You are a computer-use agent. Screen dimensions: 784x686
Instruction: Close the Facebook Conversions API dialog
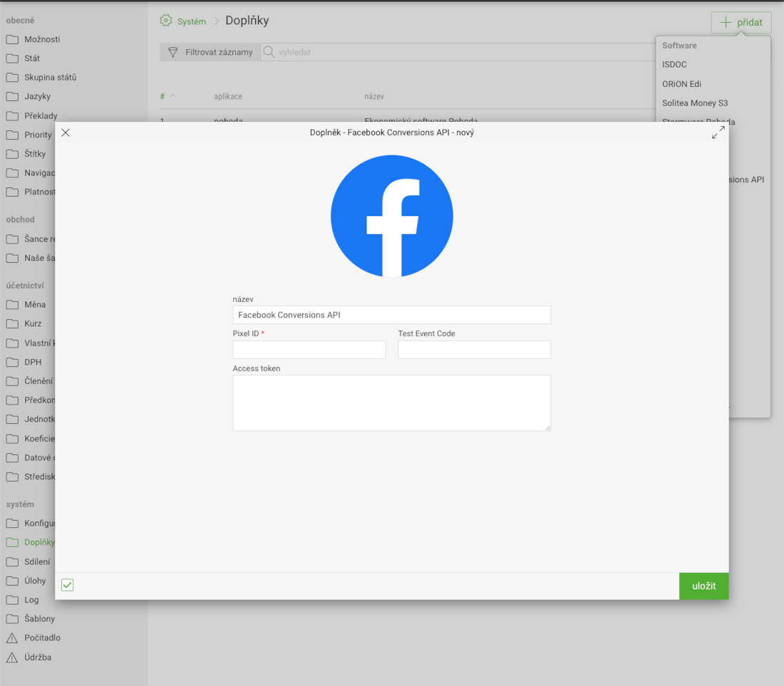[x=66, y=132]
